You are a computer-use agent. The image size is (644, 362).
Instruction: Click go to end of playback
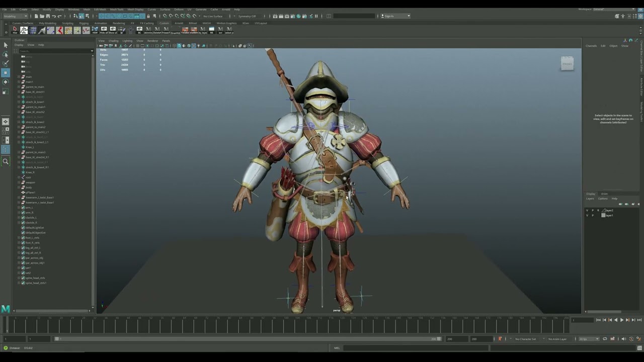(639, 320)
